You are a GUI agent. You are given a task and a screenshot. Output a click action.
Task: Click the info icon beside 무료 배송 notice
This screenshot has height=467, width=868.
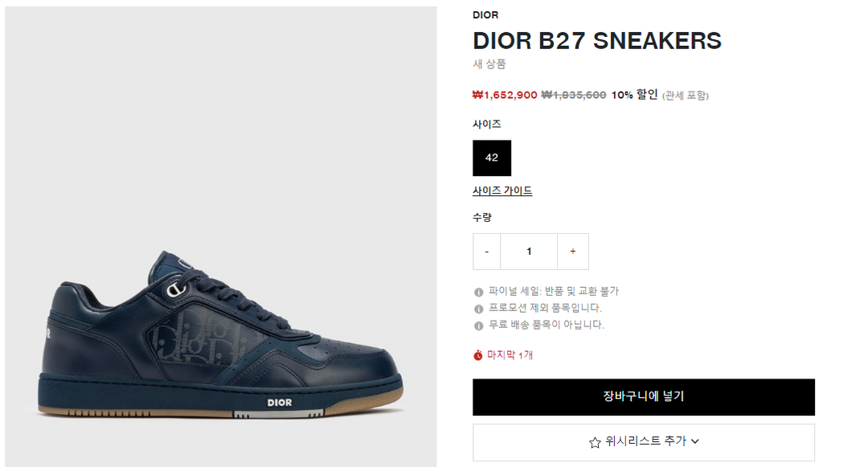[x=478, y=326]
